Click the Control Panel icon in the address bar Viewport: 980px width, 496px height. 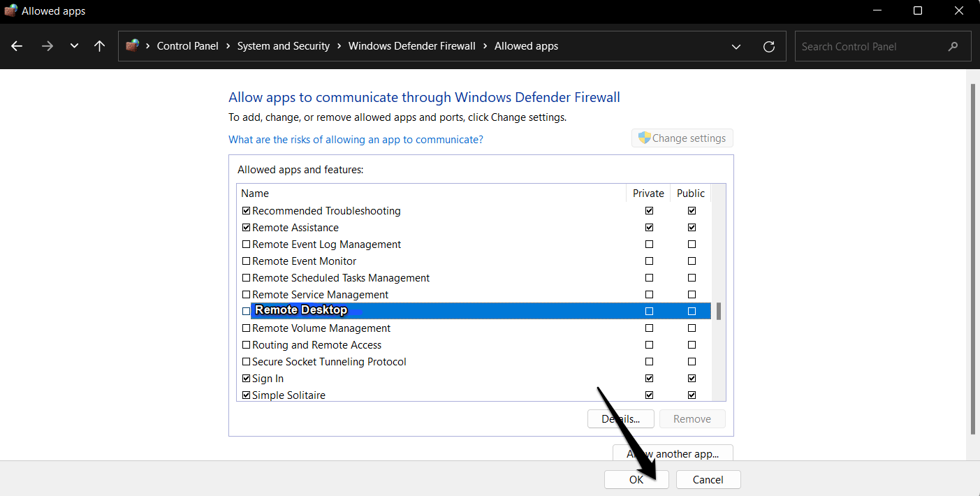133,45
